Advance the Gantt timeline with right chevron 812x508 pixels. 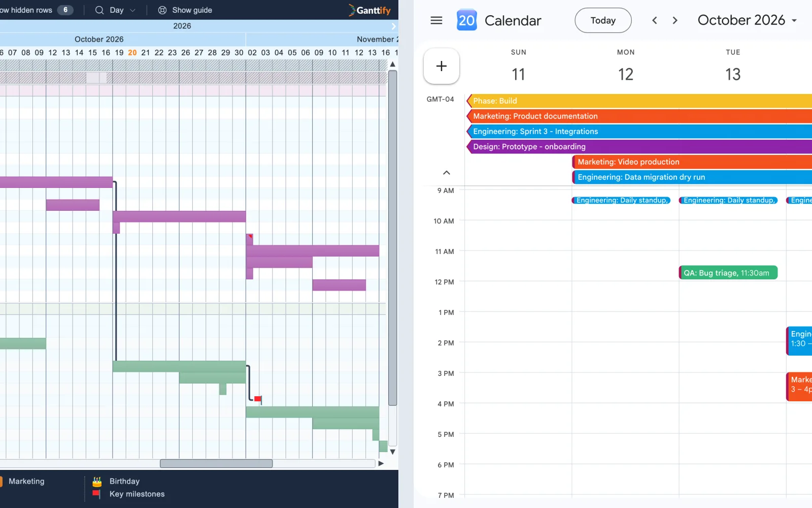coord(393,26)
